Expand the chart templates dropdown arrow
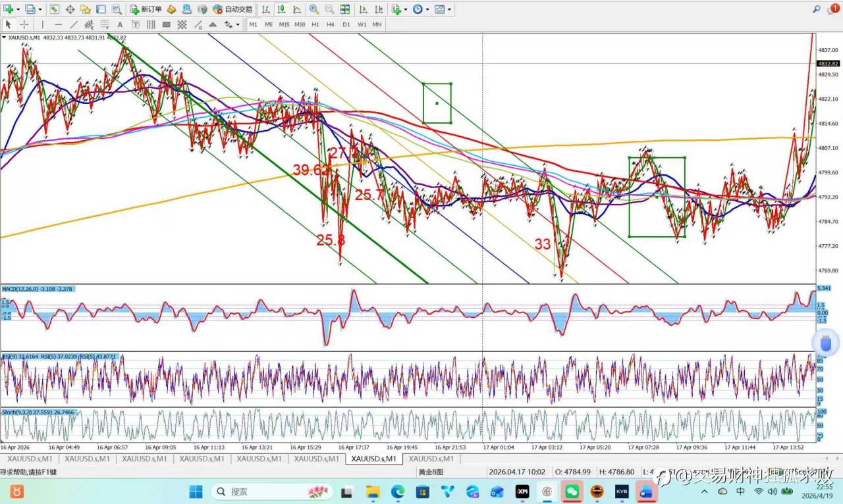 coord(449,10)
